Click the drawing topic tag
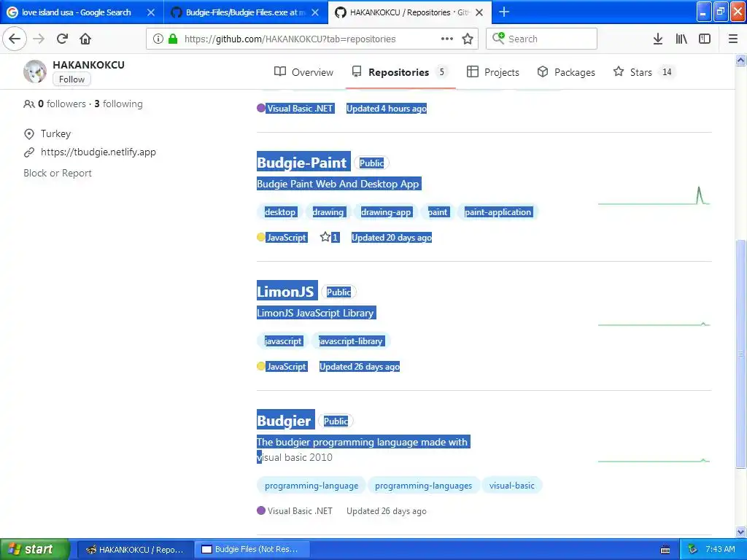 (x=328, y=212)
